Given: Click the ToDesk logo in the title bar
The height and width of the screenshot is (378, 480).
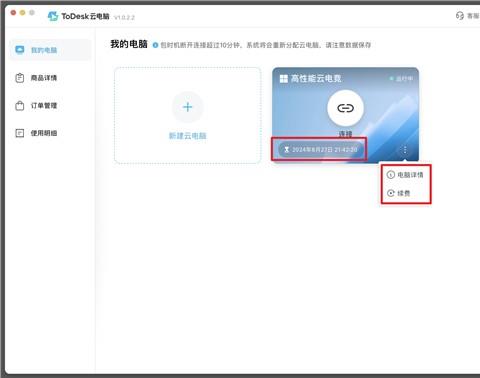Looking at the screenshot, I should [53, 16].
